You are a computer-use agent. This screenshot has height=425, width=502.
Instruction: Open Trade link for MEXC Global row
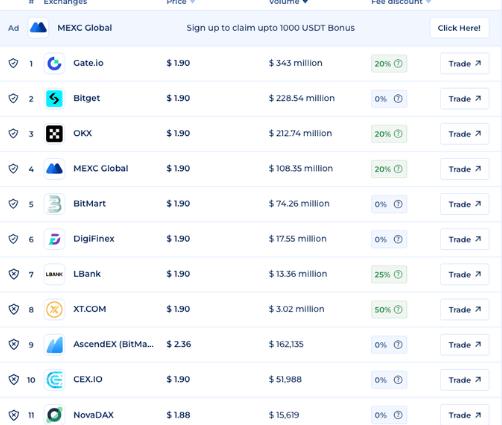click(x=464, y=169)
